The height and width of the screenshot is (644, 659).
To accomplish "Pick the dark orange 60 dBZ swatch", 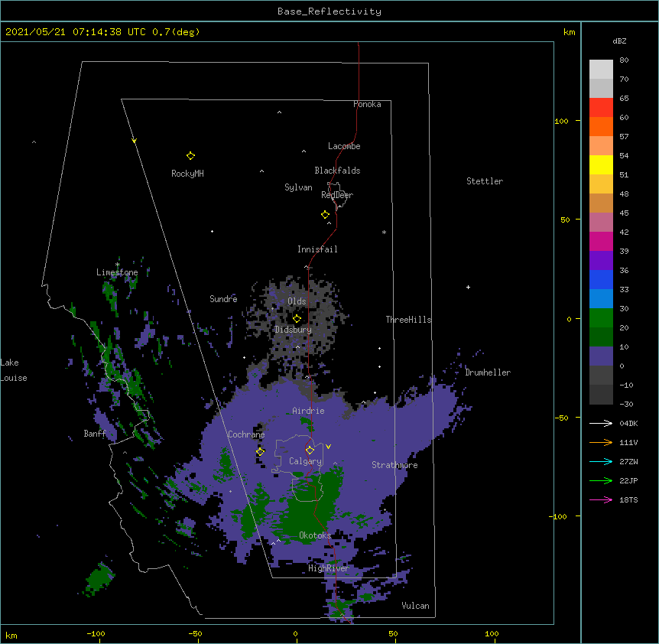I will coord(601,126).
